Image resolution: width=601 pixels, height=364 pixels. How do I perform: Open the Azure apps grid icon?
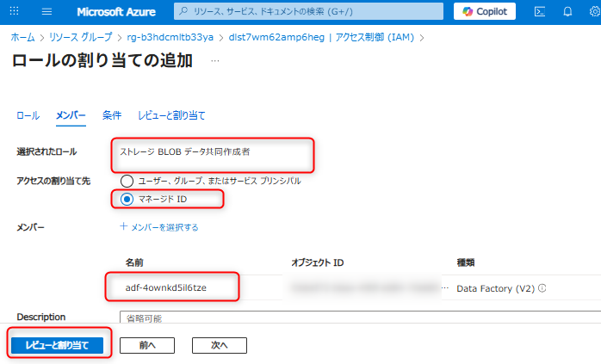click(14, 11)
